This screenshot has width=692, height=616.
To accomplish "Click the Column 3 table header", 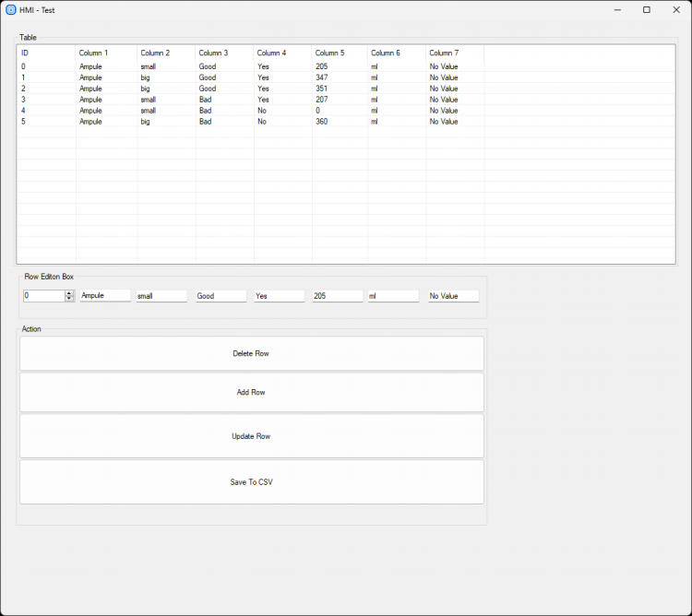I will [x=224, y=53].
